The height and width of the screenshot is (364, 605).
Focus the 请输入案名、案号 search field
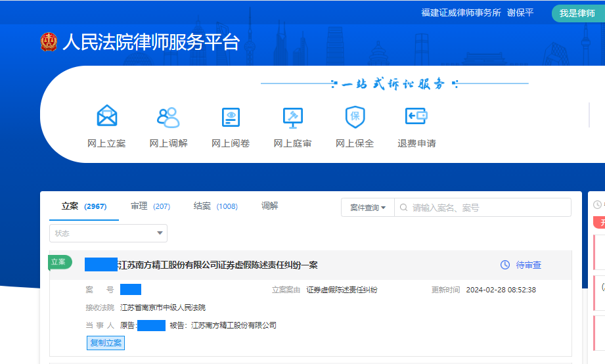tap(483, 208)
